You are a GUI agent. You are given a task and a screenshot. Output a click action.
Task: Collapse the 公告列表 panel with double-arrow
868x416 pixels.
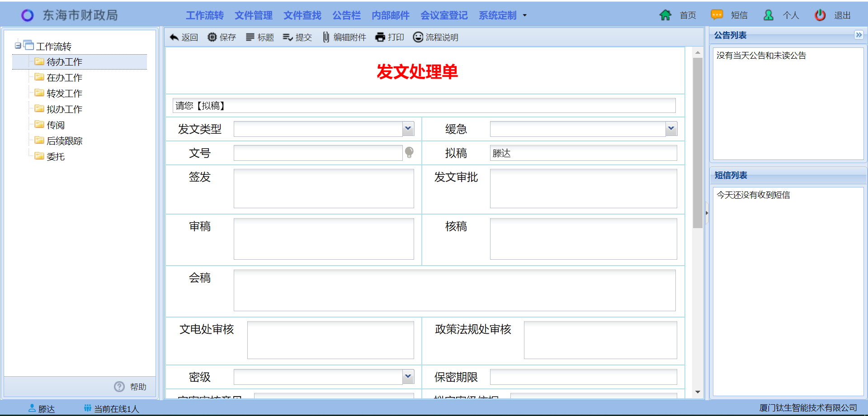(859, 35)
